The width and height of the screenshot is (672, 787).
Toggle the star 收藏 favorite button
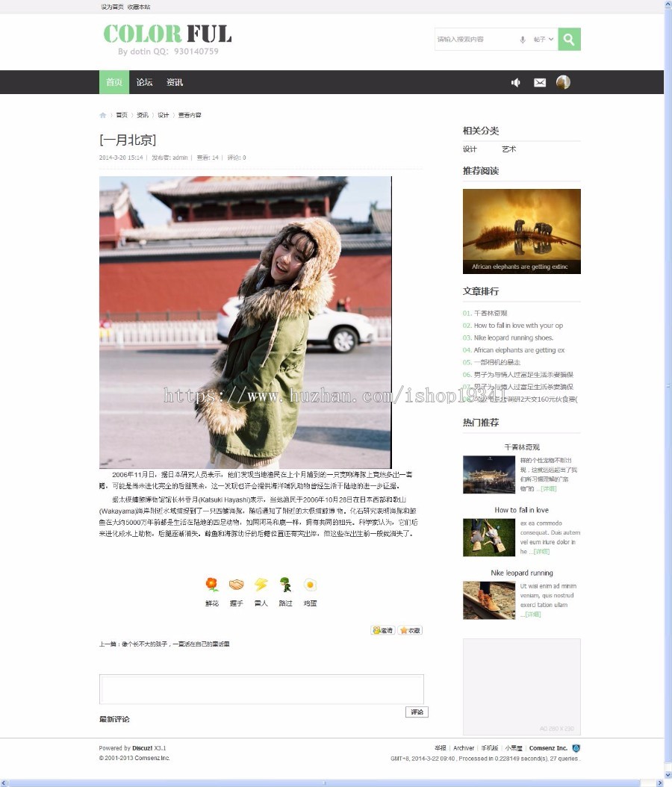tap(409, 629)
